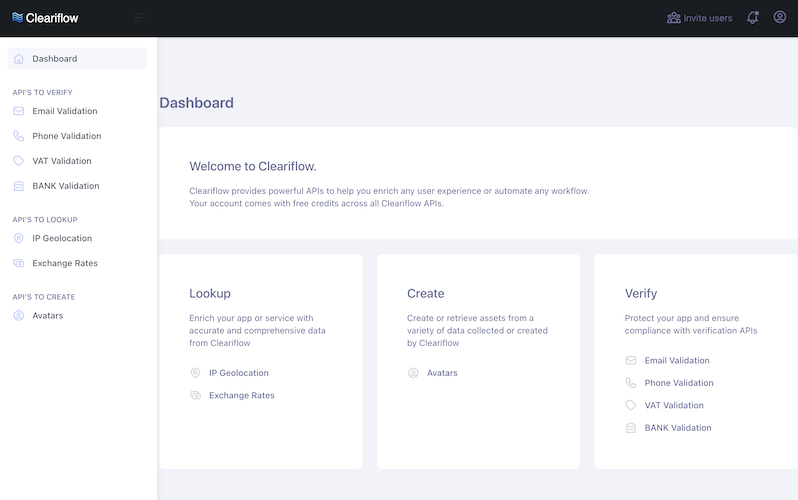
Task: Open VAT Validation from the sidebar
Action: [x=62, y=161]
